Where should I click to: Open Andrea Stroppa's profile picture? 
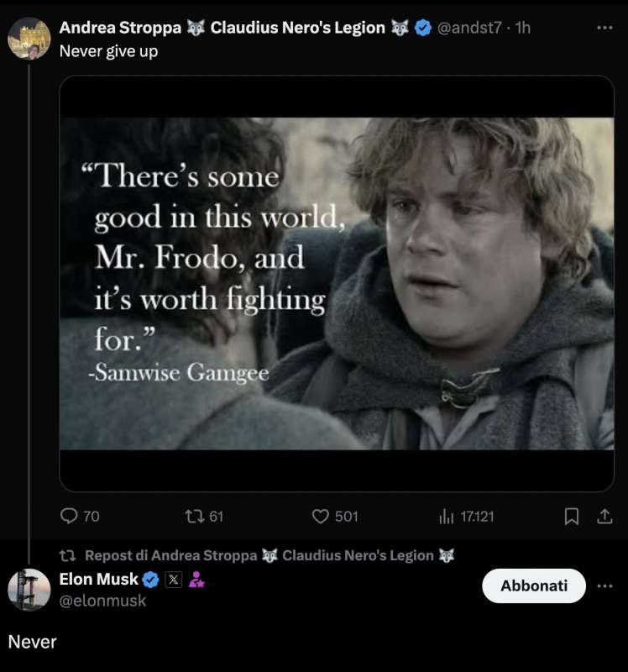coord(29,38)
